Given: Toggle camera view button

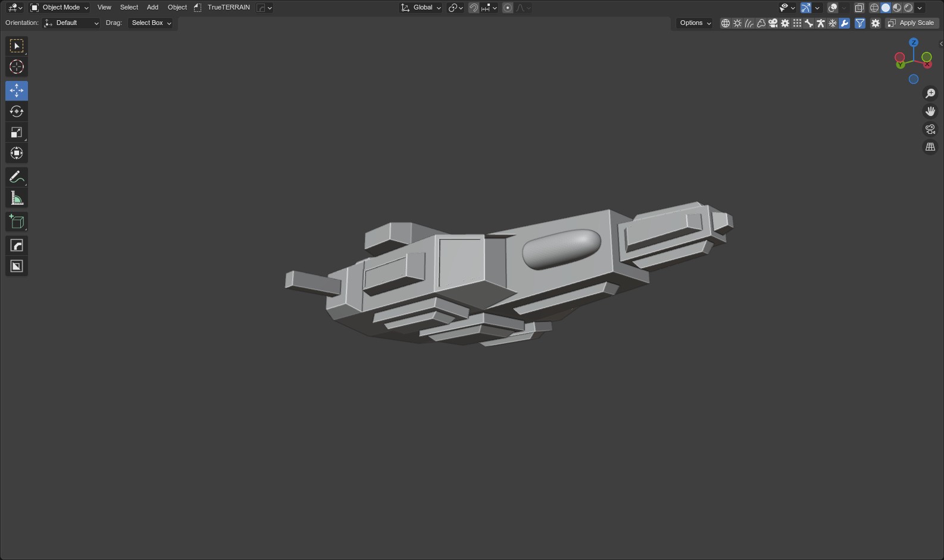Looking at the screenshot, I should 930,129.
